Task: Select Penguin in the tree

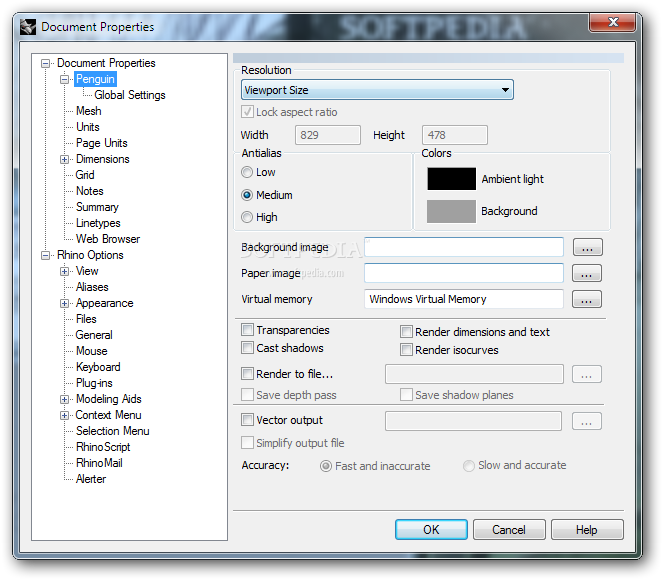Action: (95, 79)
